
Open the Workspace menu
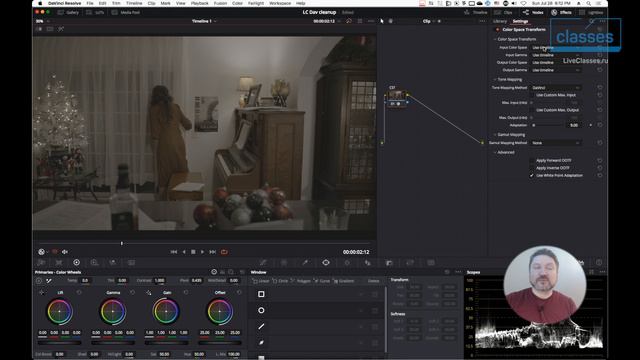coord(280,3)
